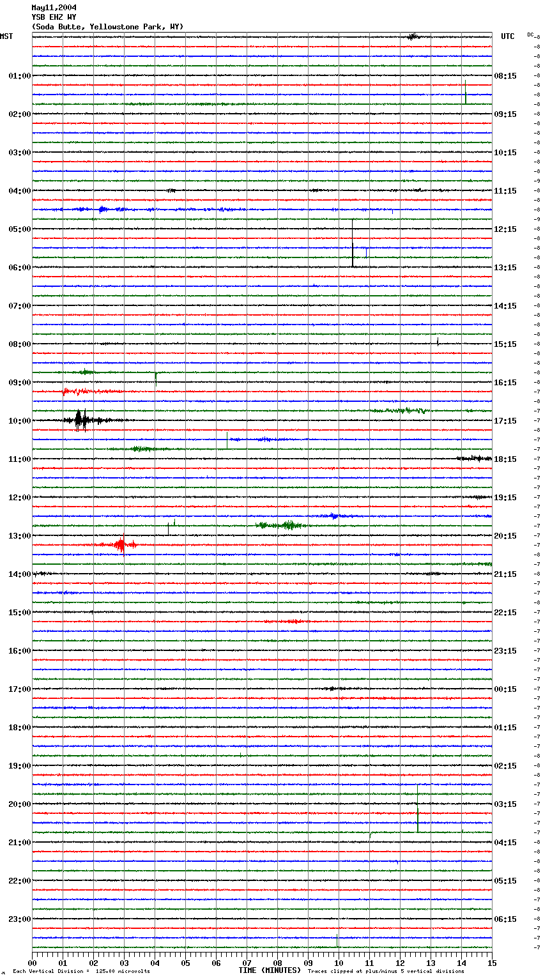Click the Soda Butte, Yellowstone Park location subtitle

[107, 27]
